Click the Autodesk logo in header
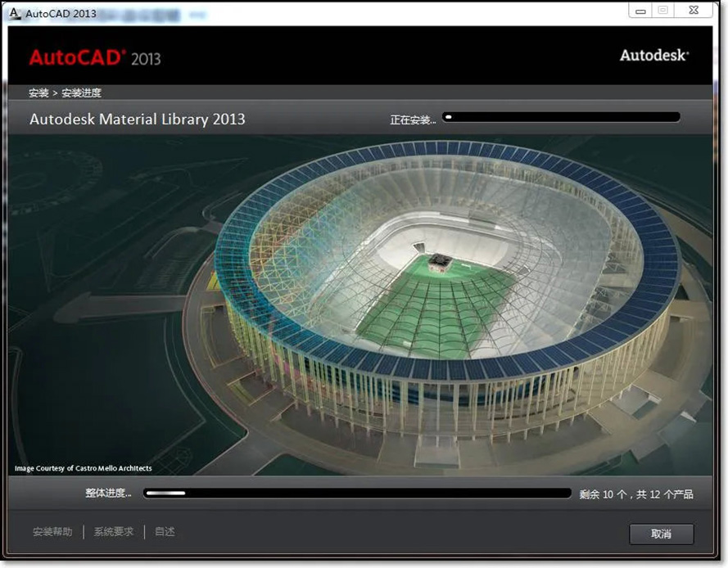The image size is (728, 568). [x=654, y=55]
